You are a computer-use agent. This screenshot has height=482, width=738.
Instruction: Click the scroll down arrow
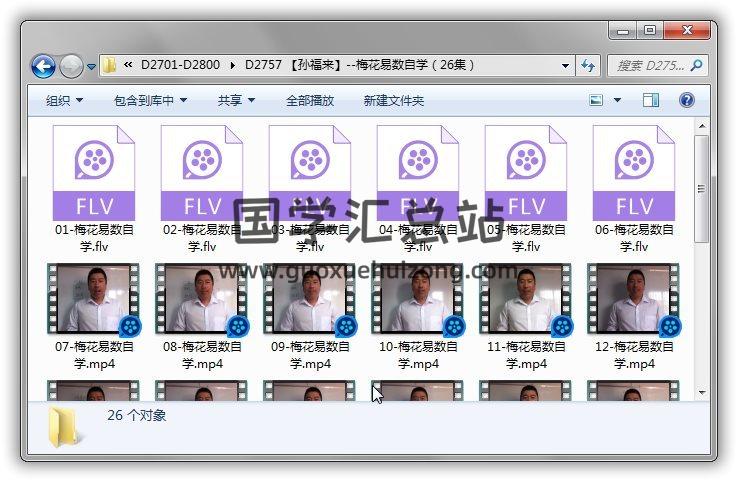(702, 392)
